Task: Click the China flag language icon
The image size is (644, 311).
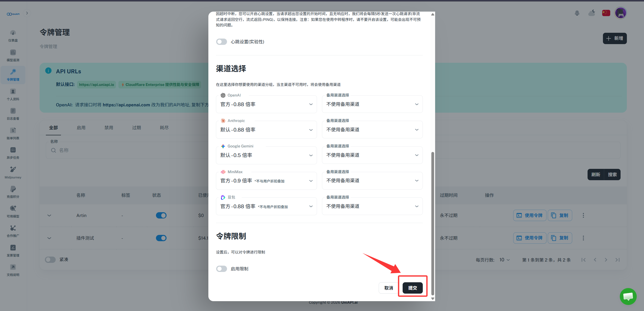Action: click(x=606, y=13)
